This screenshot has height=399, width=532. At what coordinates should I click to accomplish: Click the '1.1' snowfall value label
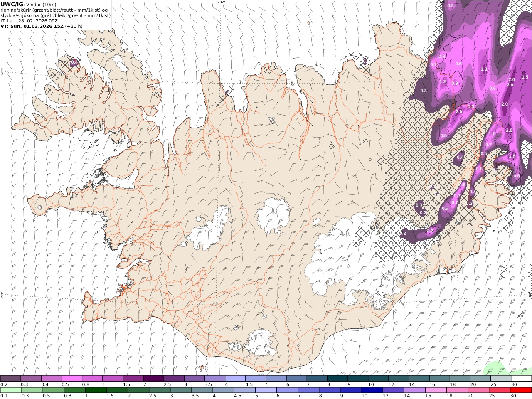pyautogui.click(x=492, y=134)
